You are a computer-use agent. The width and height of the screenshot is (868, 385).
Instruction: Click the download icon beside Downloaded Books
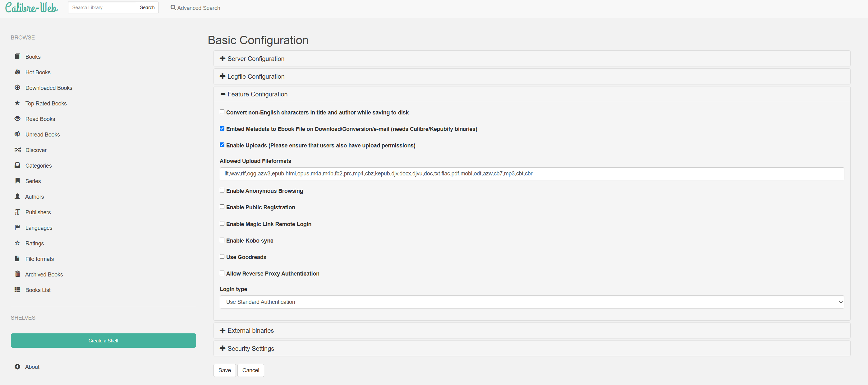[x=17, y=88]
